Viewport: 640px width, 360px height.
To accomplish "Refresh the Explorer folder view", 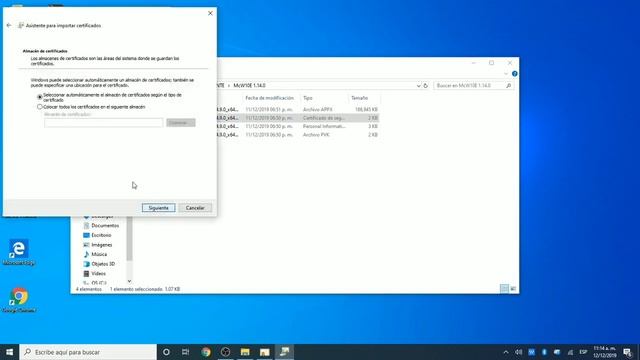I will (425, 86).
